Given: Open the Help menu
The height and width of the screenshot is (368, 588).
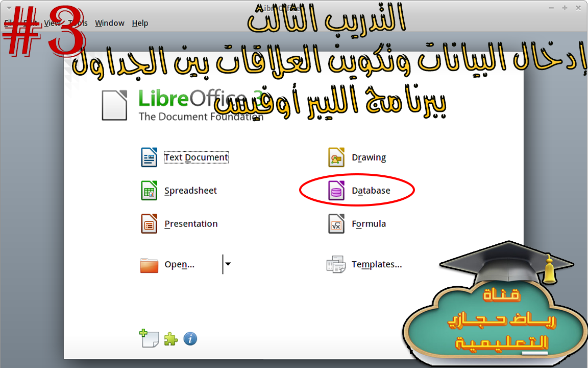Looking at the screenshot, I should click(x=140, y=24).
